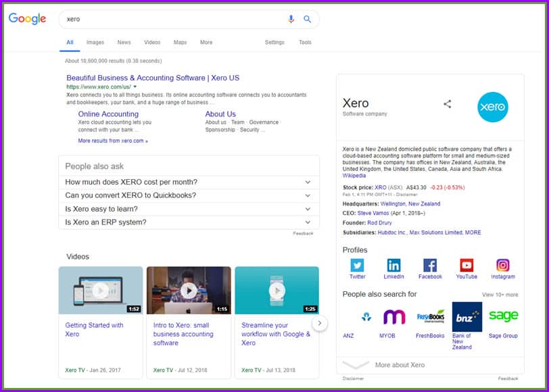Click the Google logo
The width and height of the screenshot is (549, 392).
(x=27, y=18)
